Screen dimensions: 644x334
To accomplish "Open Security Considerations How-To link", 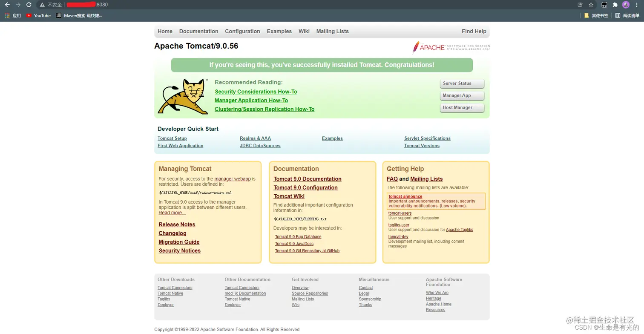I will pos(256,92).
